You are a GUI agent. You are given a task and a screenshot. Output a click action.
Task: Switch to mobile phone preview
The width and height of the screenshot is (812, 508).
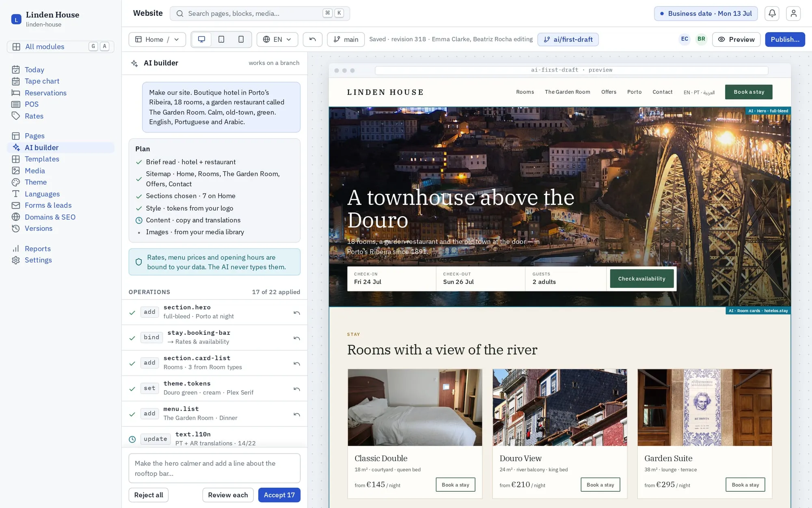point(241,39)
